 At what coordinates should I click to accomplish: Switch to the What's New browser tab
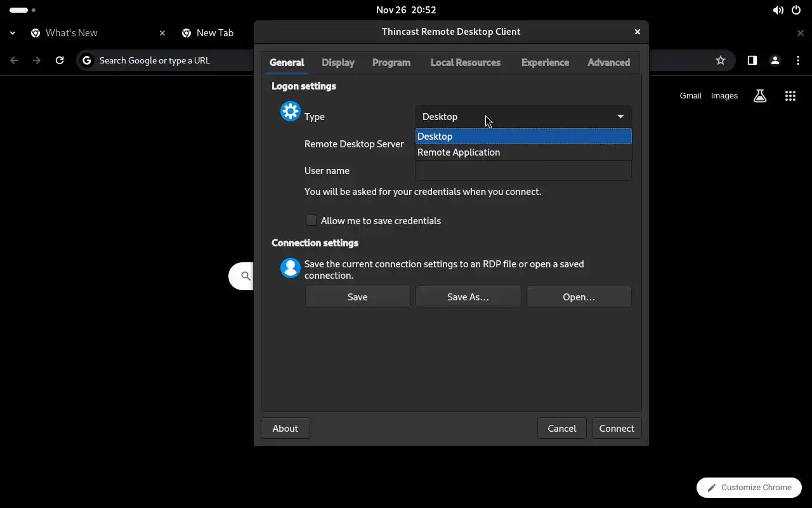[x=98, y=33]
